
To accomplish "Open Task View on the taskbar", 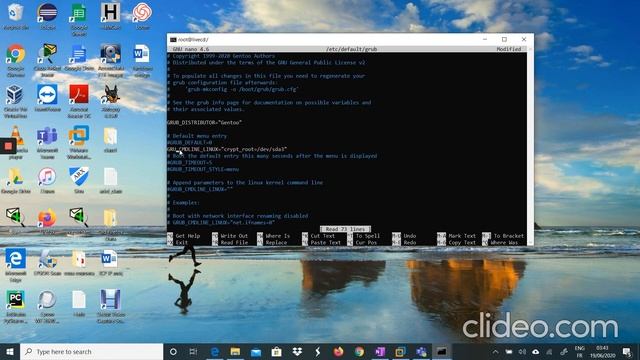I will click(193, 352).
